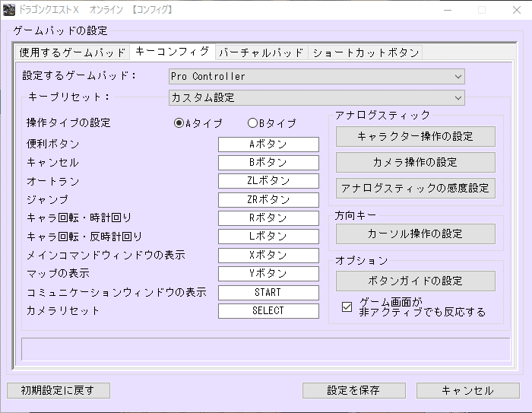Click 初期設定に戻す to restore defaults
Screen dimensions: 532x413
point(59,391)
